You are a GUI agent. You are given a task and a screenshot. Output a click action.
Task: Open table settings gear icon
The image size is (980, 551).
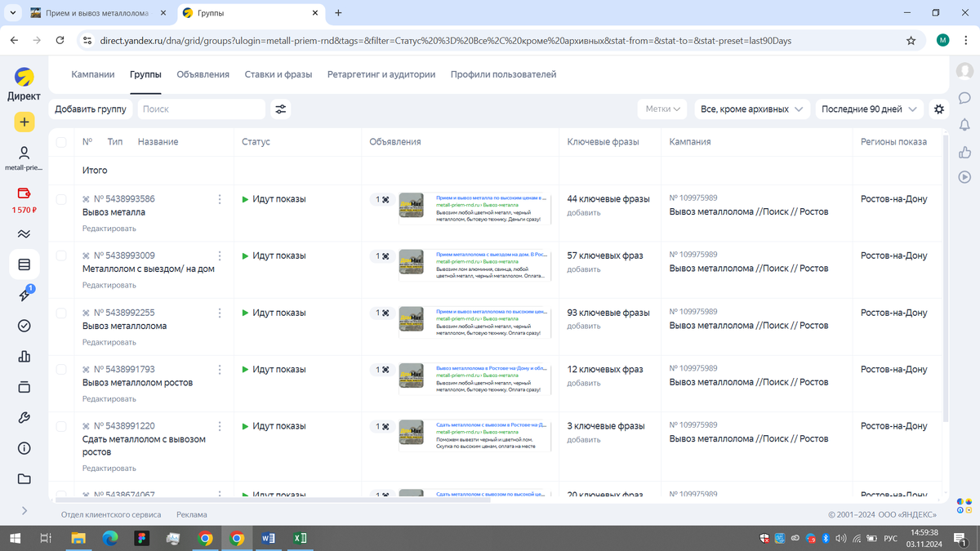click(939, 109)
